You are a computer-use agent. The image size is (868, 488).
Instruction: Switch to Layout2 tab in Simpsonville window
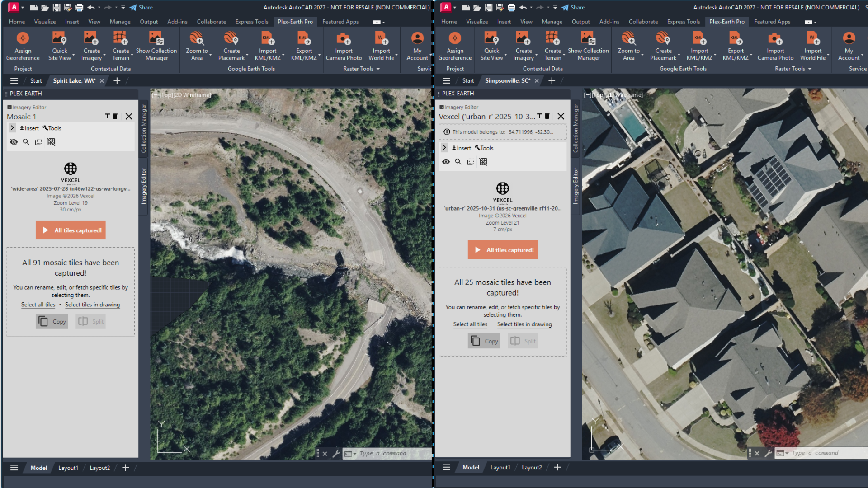point(532,468)
